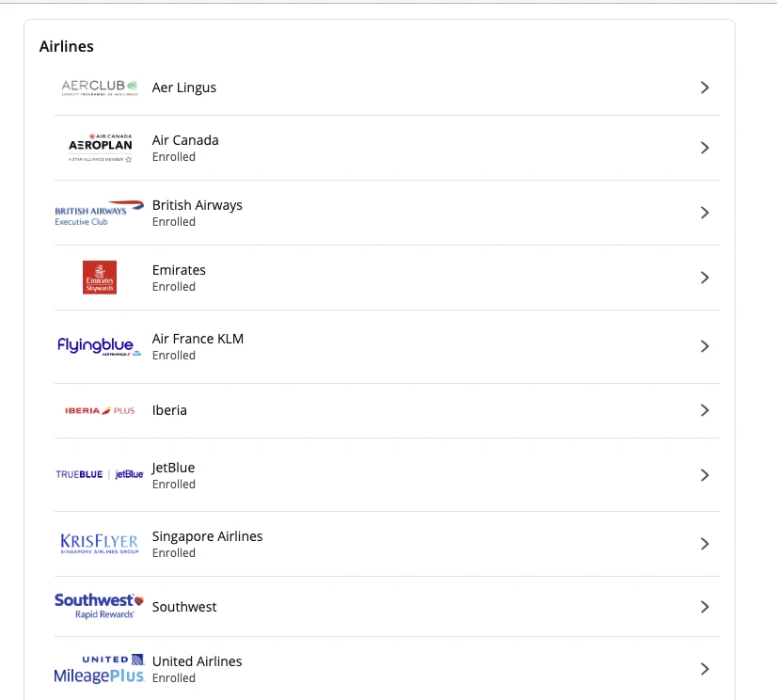
Task: Select the Flying Blue logo
Action: (x=97, y=345)
